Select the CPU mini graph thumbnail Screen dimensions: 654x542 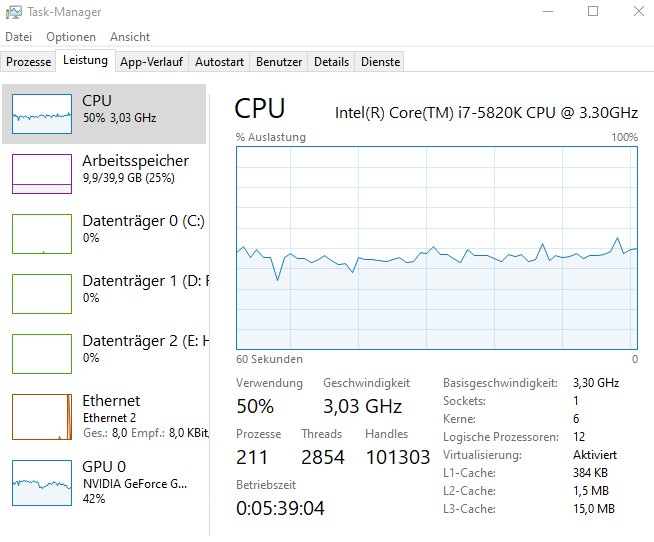coord(42,114)
